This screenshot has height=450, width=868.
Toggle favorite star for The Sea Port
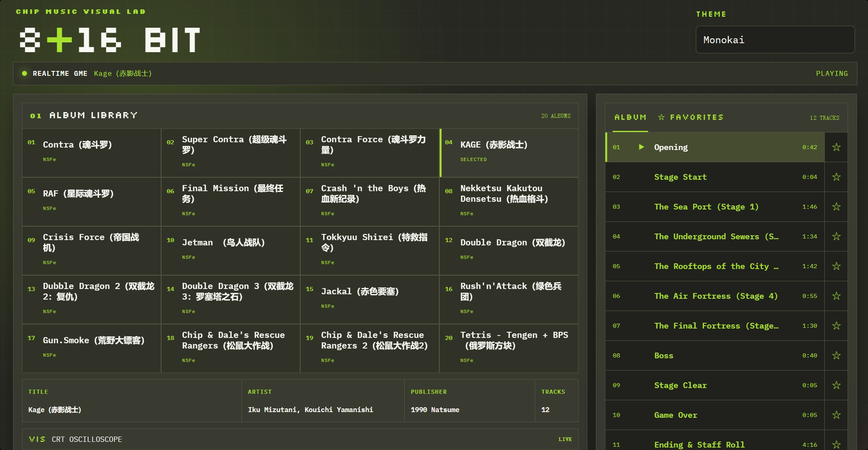click(836, 207)
